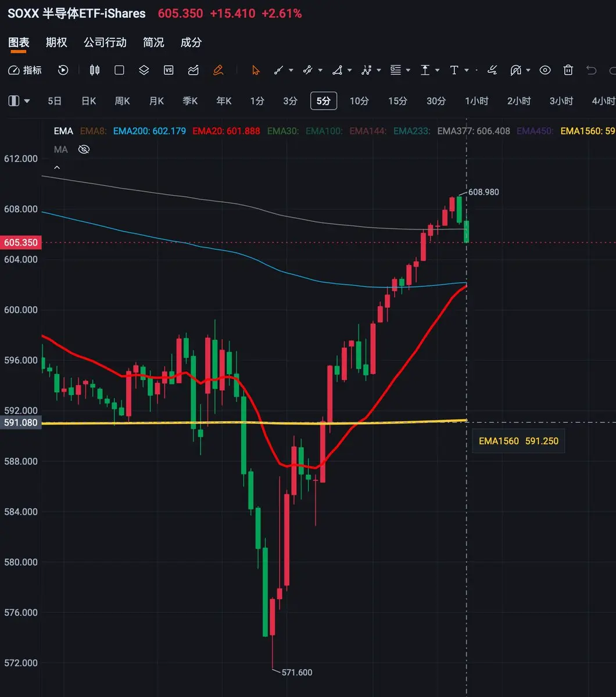Click the EMA233 legend label
This screenshot has height=697, width=616.
[412, 131]
